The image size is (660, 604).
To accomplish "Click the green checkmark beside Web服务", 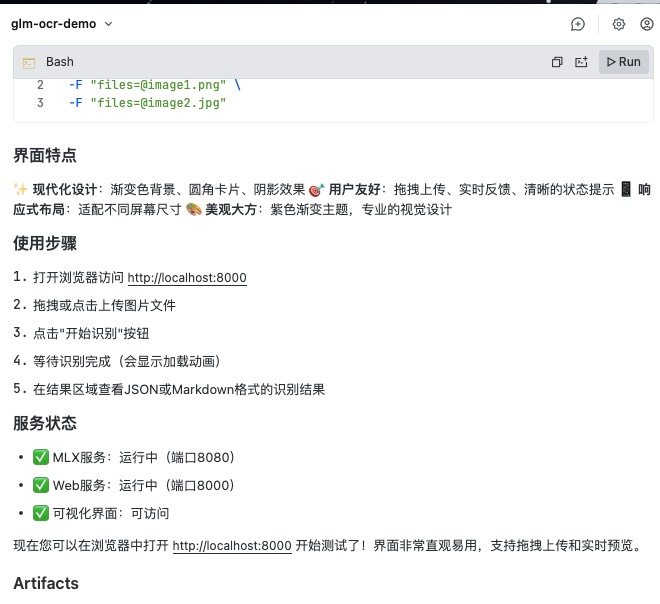I will [41, 486].
